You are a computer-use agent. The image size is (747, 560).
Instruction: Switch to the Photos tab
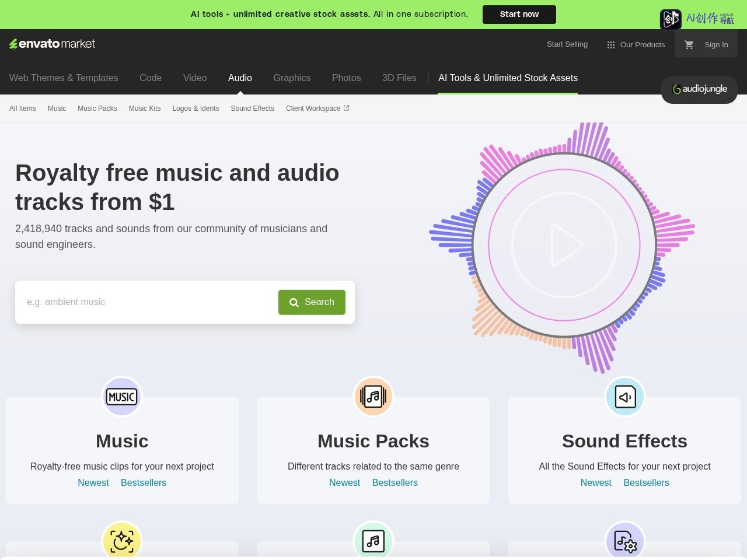pos(346,78)
